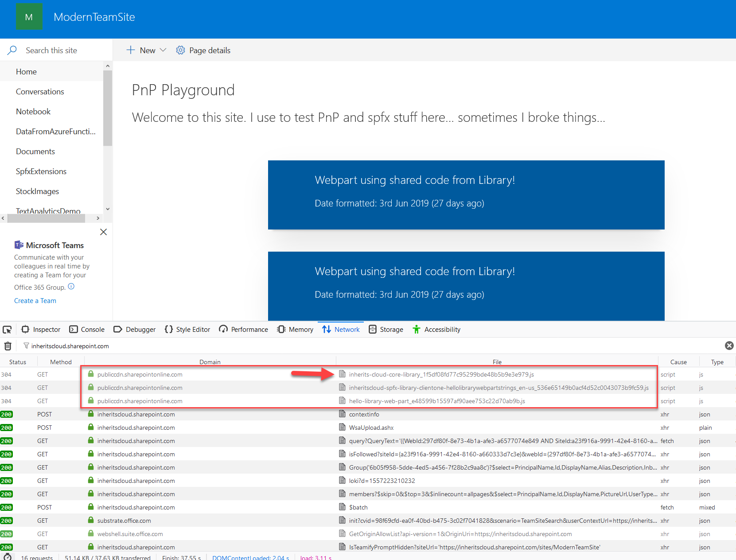Clear the network filter text
The image size is (736, 560).
(729, 346)
